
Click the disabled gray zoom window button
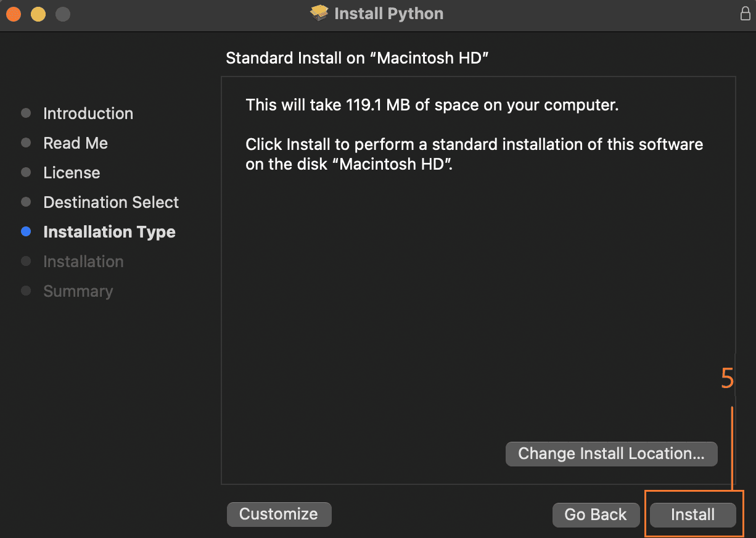coord(62,14)
